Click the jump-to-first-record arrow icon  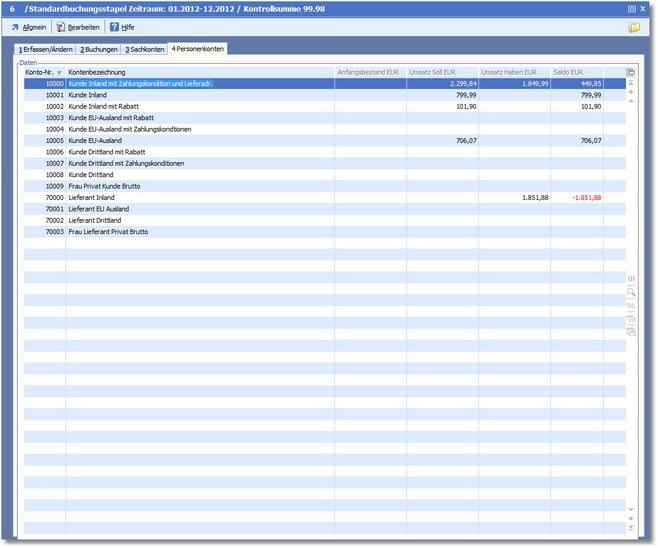(631, 84)
